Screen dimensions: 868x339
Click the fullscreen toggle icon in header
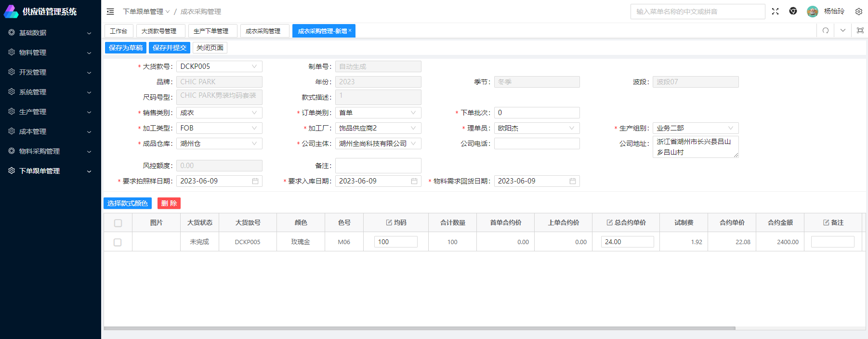pos(775,12)
